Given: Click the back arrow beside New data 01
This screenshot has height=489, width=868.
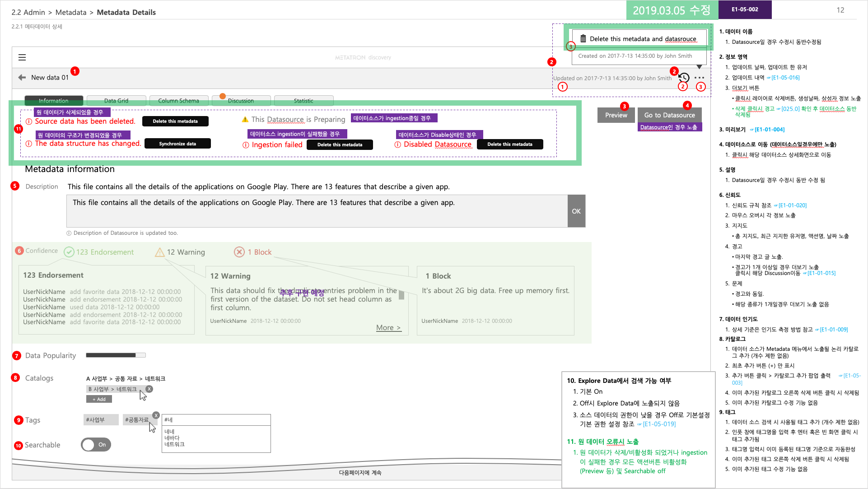Looking at the screenshot, I should click(21, 77).
